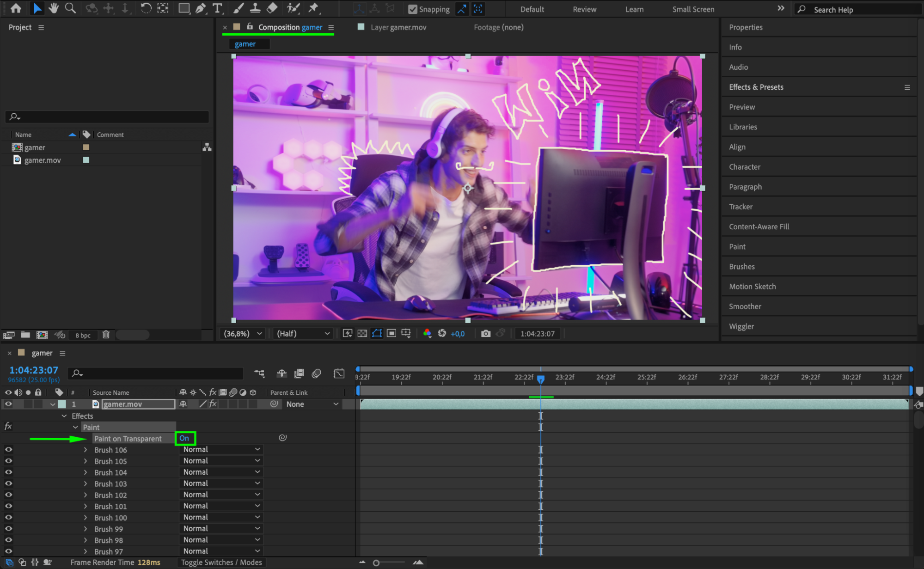Screen dimensions: 924x569
Task: Click the Home icon
Action: (16, 8)
